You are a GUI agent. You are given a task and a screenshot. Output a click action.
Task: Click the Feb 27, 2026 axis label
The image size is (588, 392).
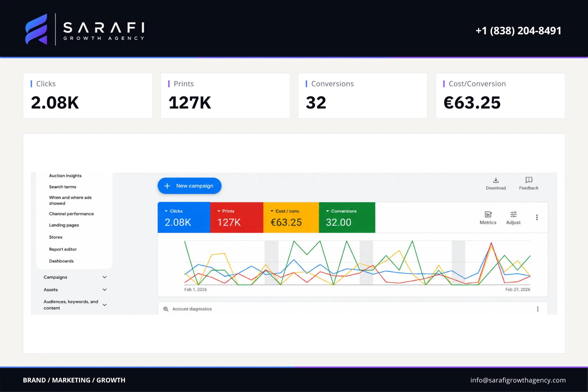click(518, 290)
